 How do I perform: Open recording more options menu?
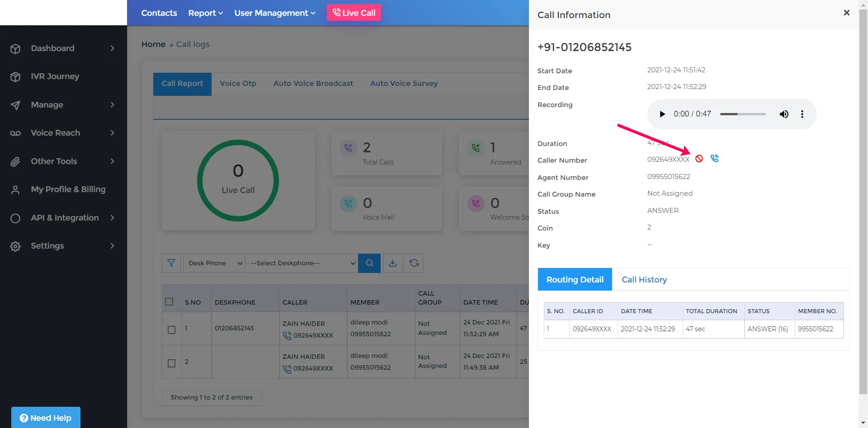click(x=802, y=114)
